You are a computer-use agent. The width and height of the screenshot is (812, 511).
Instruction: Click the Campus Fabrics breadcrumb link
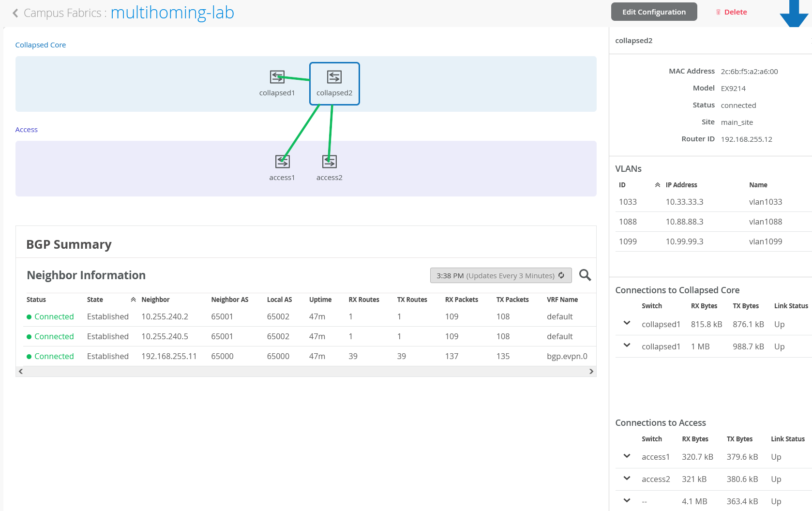[62, 13]
